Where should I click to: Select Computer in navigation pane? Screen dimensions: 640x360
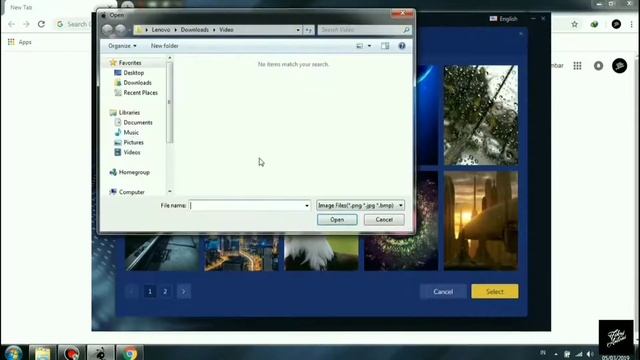[131, 192]
